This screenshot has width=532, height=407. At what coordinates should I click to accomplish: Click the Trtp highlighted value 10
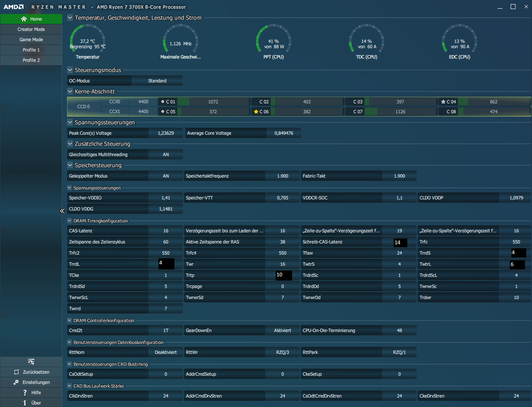(x=284, y=275)
